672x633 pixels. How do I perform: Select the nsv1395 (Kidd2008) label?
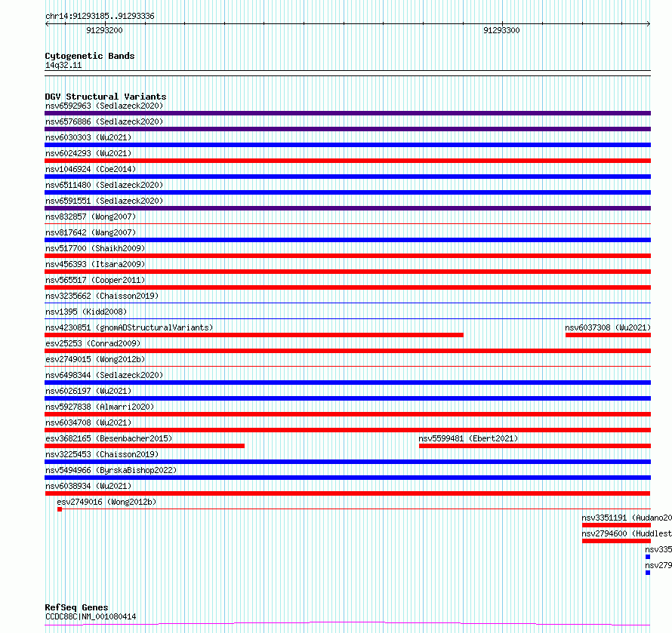point(86,312)
